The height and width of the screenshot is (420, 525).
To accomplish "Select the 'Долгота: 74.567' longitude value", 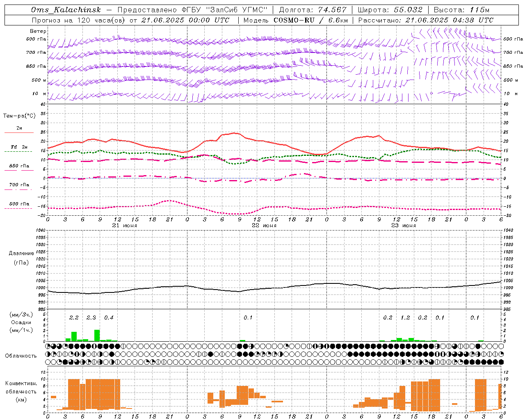I will (313, 10).
